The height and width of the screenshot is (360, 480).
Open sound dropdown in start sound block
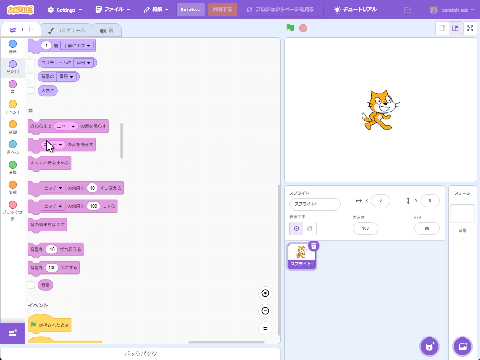coord(53,145)
